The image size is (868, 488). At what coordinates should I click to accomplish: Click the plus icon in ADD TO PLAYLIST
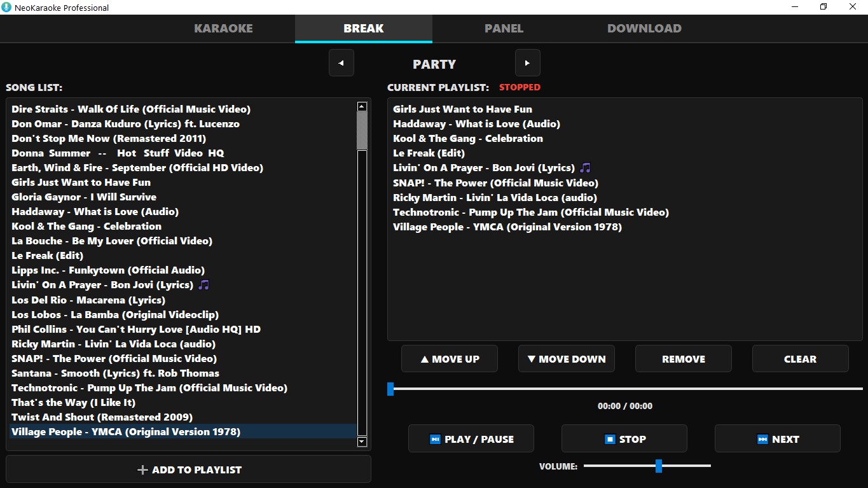click(141, 470)
